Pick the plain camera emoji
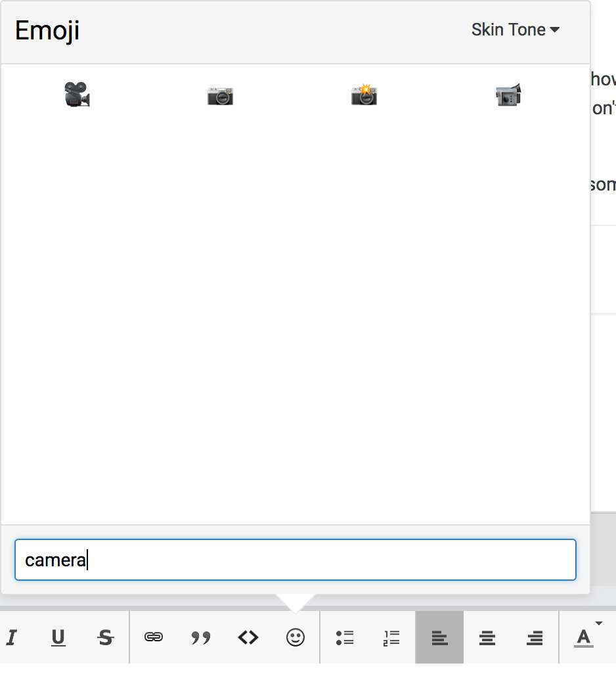 pyautogui.click(x=221, y=96)
